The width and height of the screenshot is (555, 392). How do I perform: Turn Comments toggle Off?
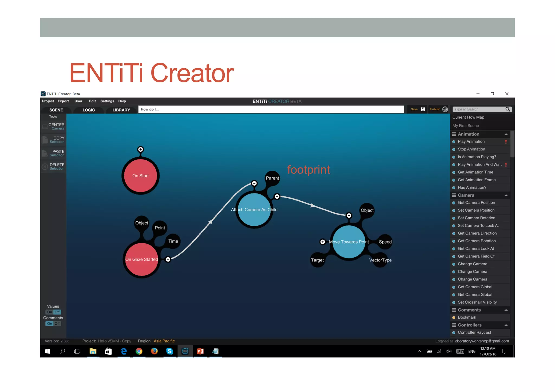57,323
